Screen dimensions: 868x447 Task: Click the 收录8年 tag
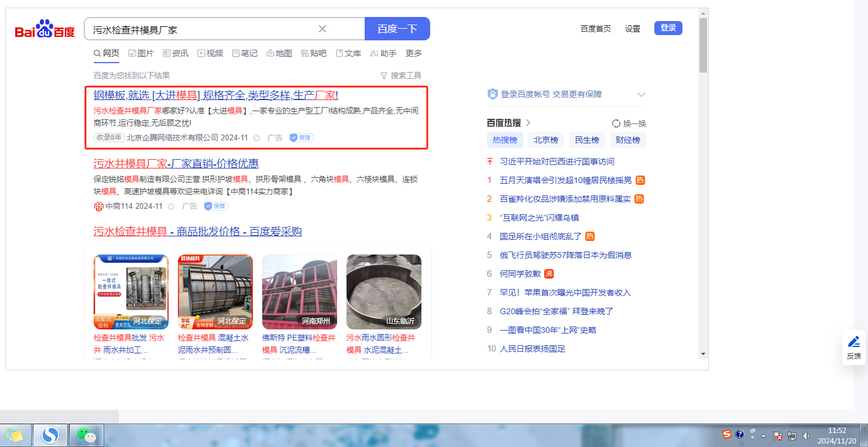[109, 138]
